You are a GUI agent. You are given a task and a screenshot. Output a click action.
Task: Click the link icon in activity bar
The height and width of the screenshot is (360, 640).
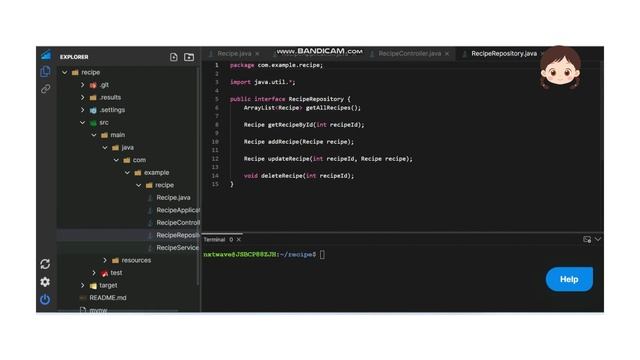click(x=45, y=89)
